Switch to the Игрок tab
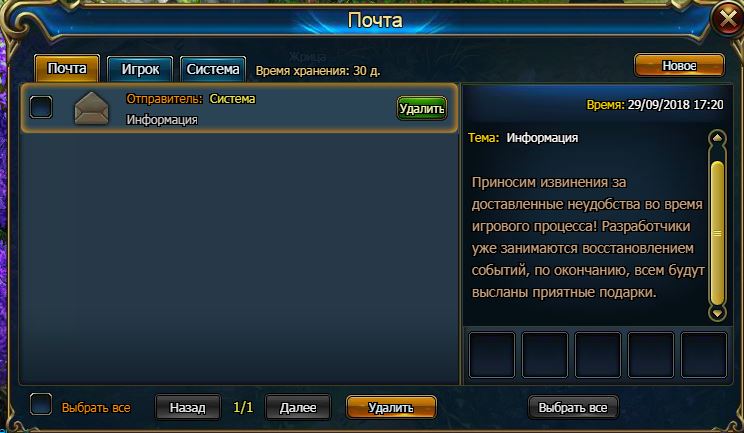 pos(140,69)
